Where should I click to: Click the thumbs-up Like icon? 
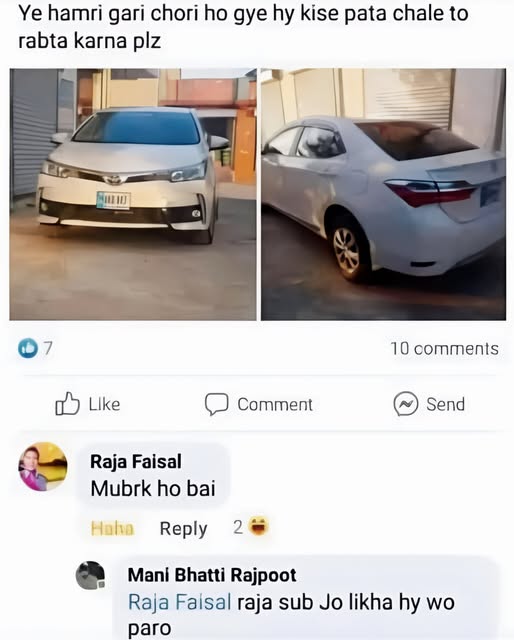[x=67, y=404]
